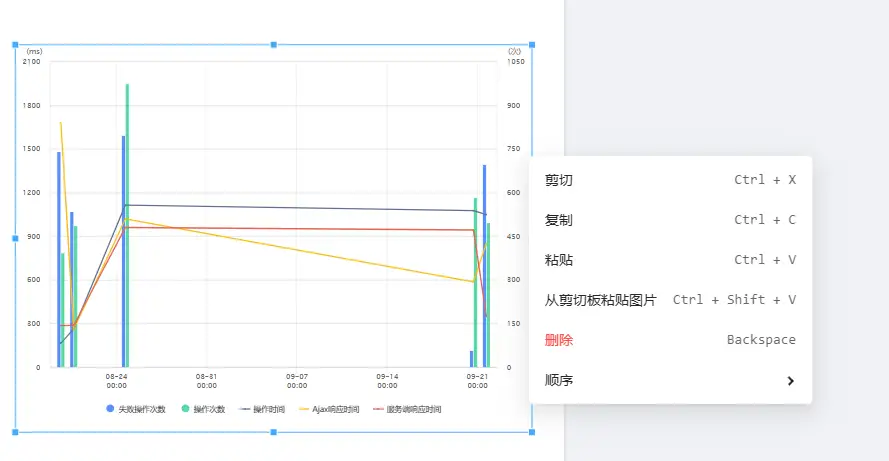
Task: Click the bottom-left resize handle of chart
Action: point(15,432)
